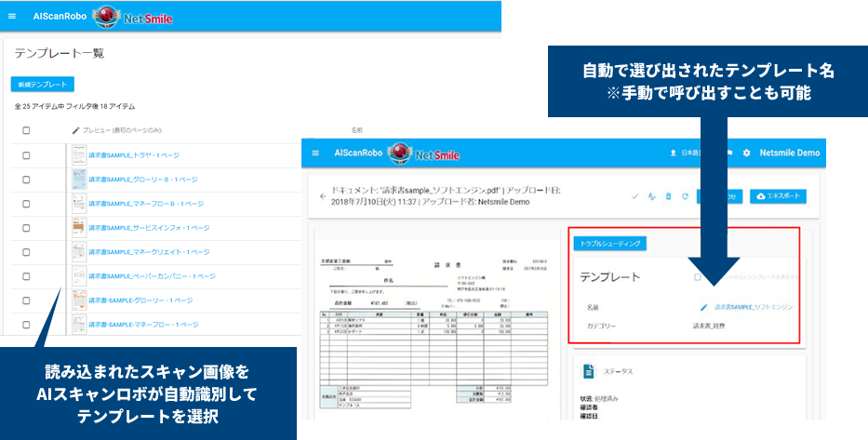
Task: Open template link 請求書SAMPLE_トラヤ・1ページ
Action: point(134,155)
